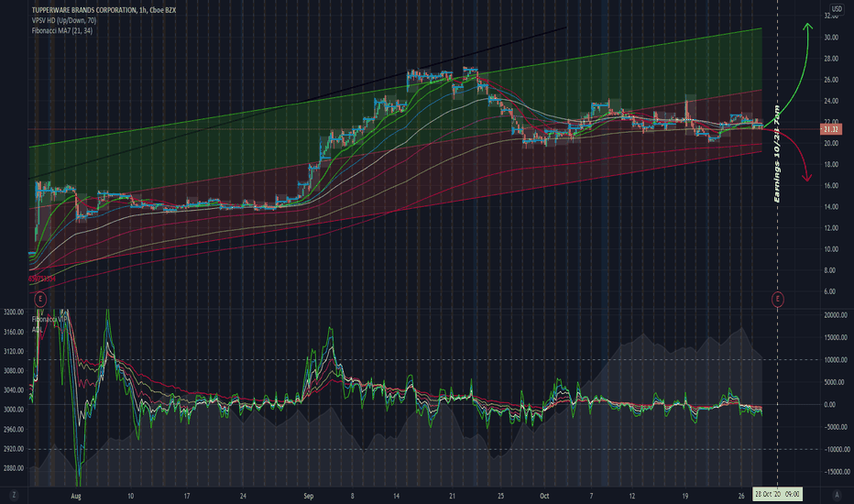Click the 3000.00 left axis value
The height and width of the screenshot is (504, 854).
(14, 410)
